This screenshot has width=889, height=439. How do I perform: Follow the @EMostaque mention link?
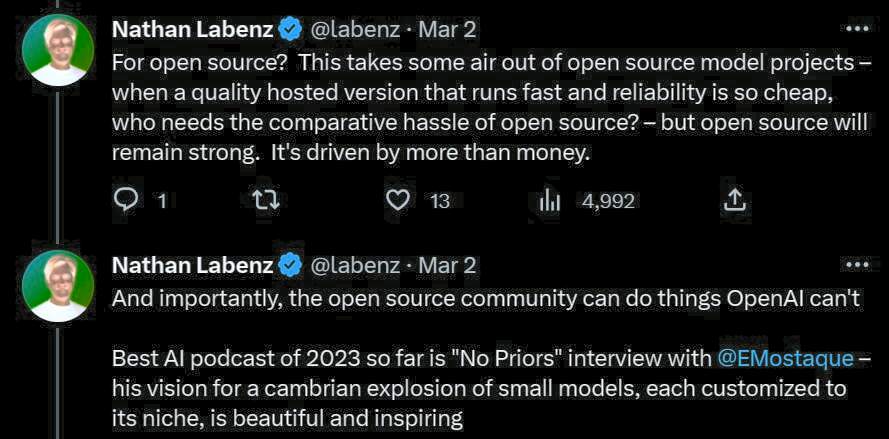pyautogui.click(x=786, y=357)
